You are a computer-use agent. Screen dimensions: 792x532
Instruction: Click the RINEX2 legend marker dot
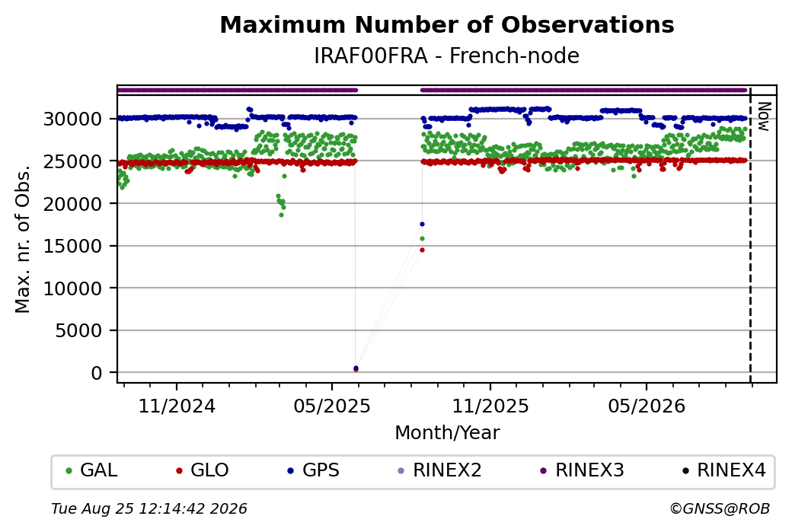[x=401, y=471]
